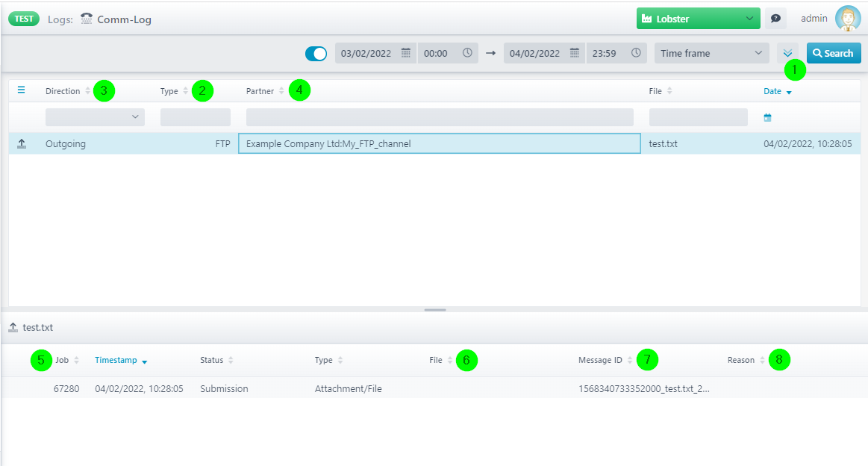Open the chat message icon
Image resolution: width=868 pixels, height=466 pixels.
(x=775, y=18)
